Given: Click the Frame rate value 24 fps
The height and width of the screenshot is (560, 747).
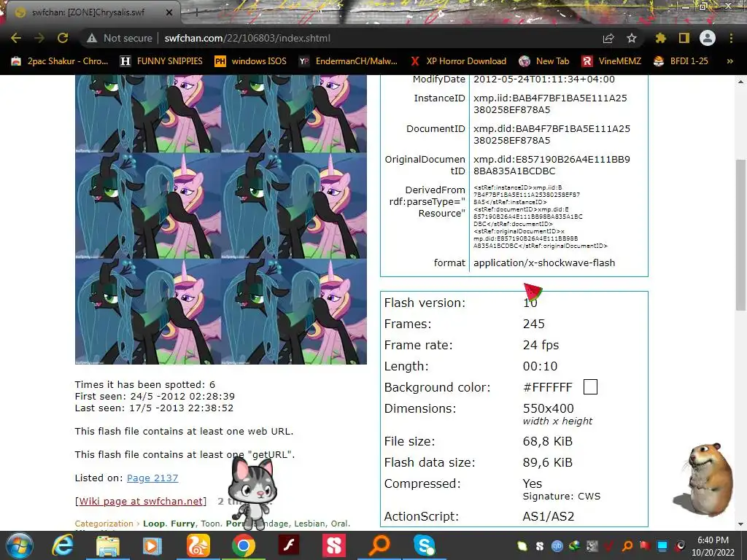Looking at the screenshot, I should pyautogui.click(x=541, y=345).
